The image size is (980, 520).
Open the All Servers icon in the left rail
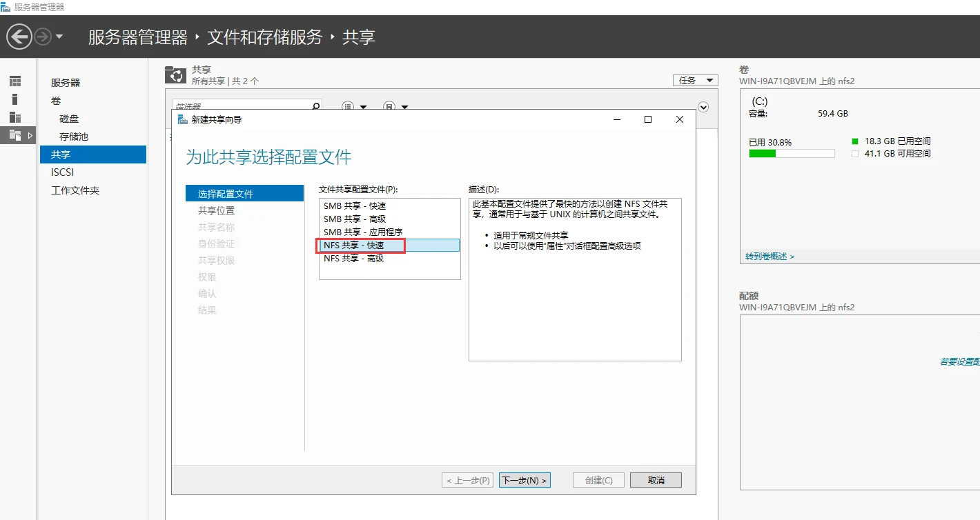tap(15, 117)
